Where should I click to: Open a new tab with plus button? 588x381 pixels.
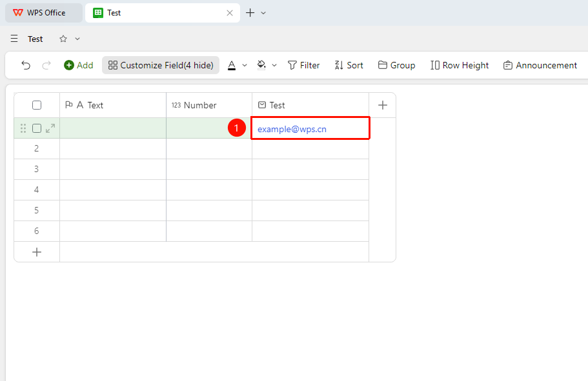(250, 13)
